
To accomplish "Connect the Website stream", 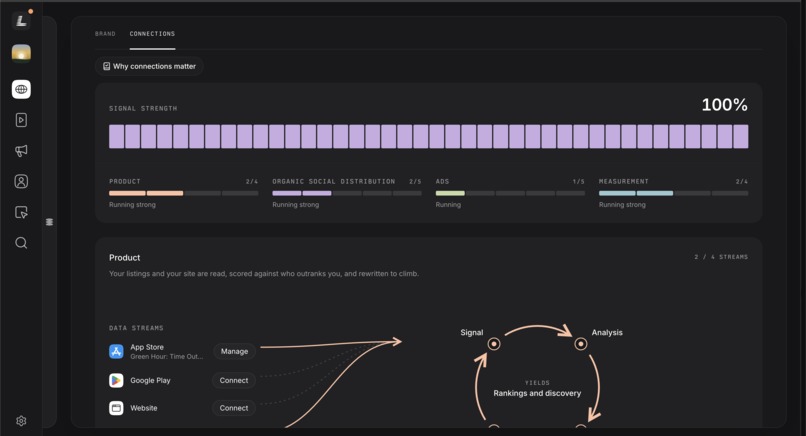I will tap(234, 408).
